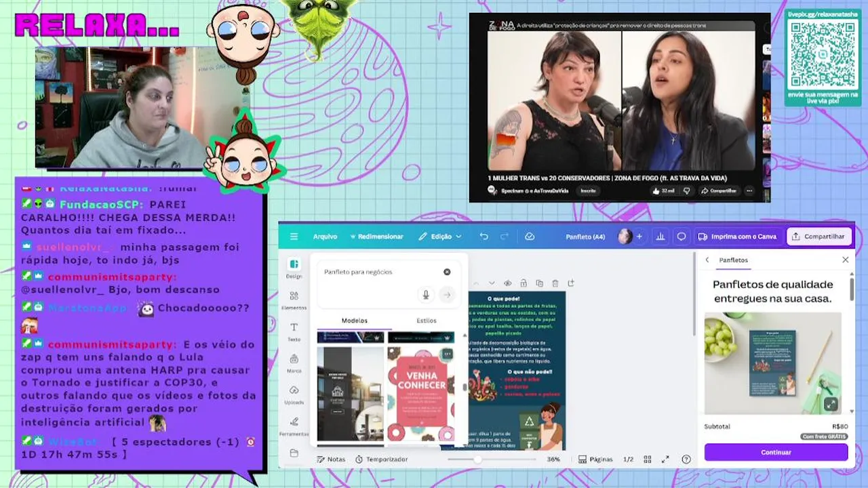
Task: Click the 36% zoom percentage
Action: coord(553,459)
